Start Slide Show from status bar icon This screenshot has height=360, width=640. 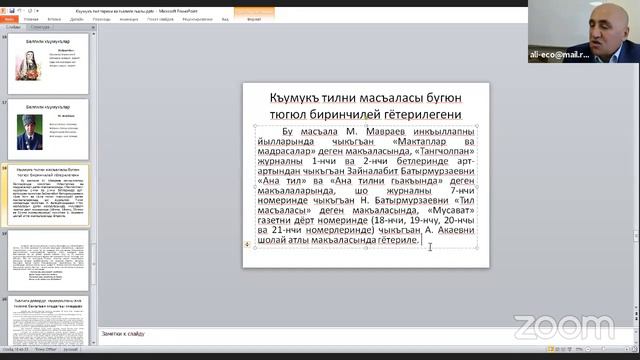(x=570, y=349)
